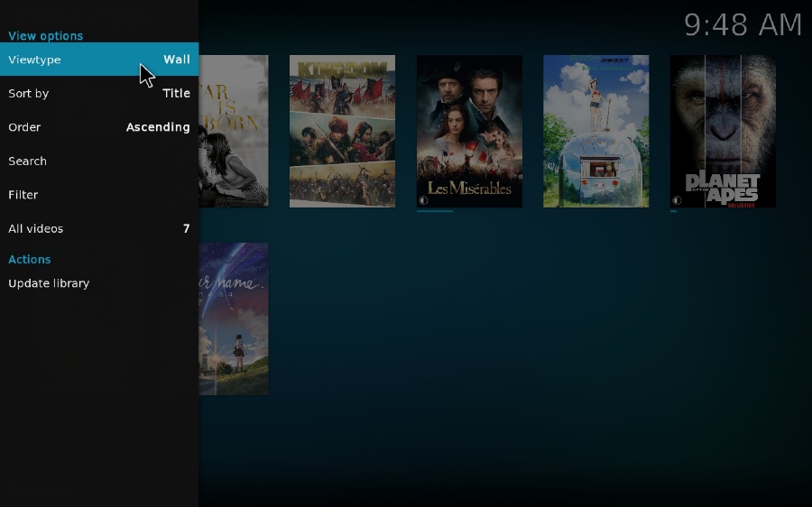Click the View options heading
Viewport: 812px width, 507px height.
(46, 36)
